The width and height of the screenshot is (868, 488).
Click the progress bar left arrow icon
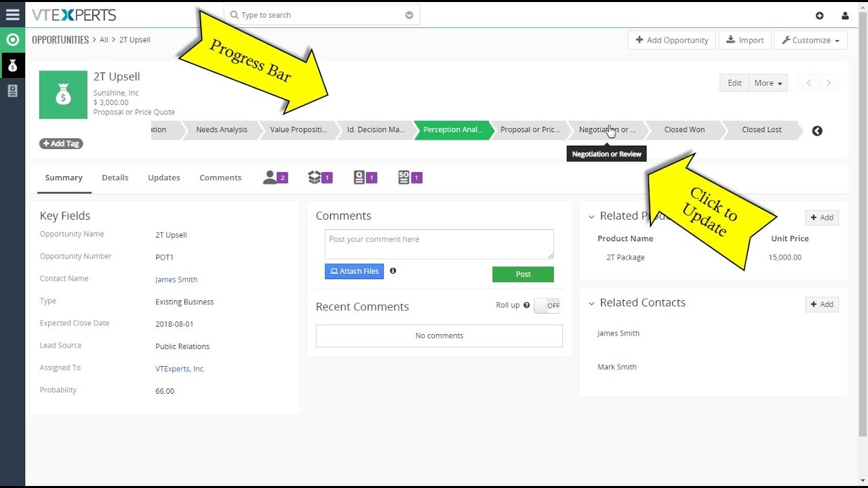pyautogui.click(x=817, y=131)
